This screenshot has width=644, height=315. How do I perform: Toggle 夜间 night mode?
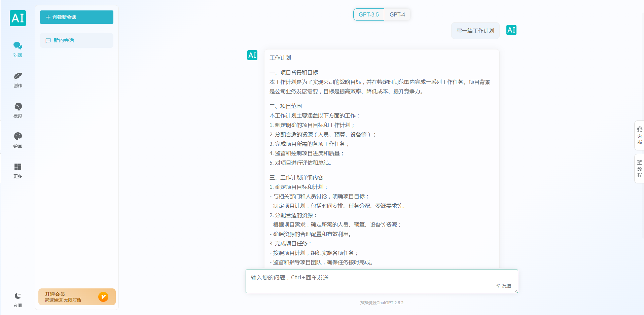point(18,300)
